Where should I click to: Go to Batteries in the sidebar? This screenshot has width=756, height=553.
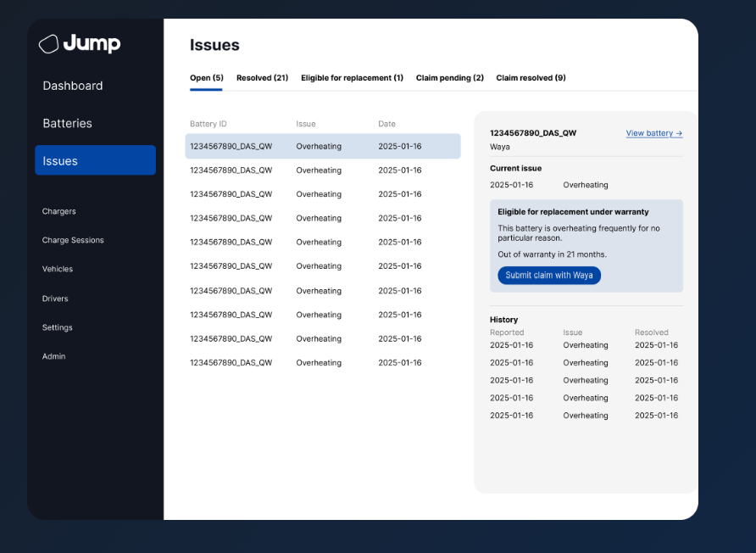click(x=67, y=124)
